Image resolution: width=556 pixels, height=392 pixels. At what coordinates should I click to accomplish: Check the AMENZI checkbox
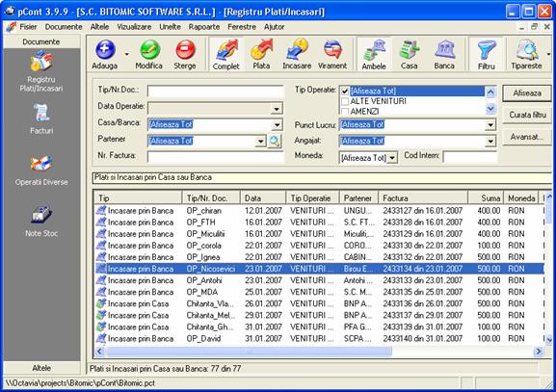345,112
